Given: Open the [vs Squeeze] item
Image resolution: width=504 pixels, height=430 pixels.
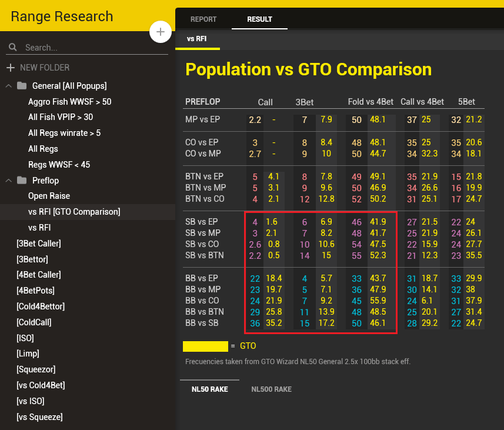Looking at the screenshot, I should click(39, 417).
